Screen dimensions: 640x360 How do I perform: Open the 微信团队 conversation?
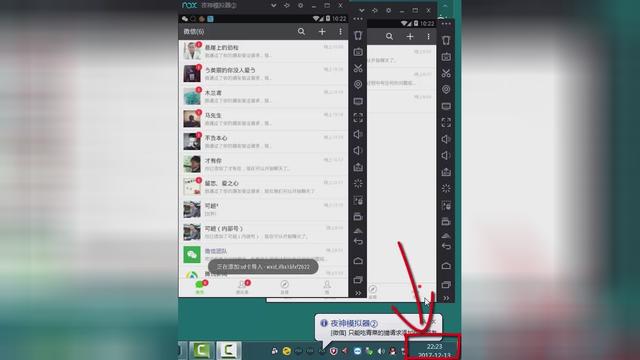pos(263,255)
